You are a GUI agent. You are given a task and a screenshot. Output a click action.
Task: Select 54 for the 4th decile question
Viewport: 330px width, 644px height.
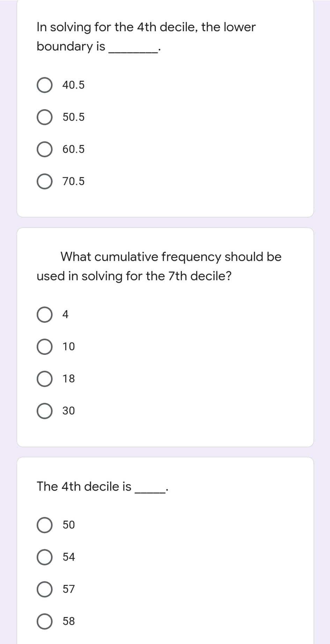point(44,557)
